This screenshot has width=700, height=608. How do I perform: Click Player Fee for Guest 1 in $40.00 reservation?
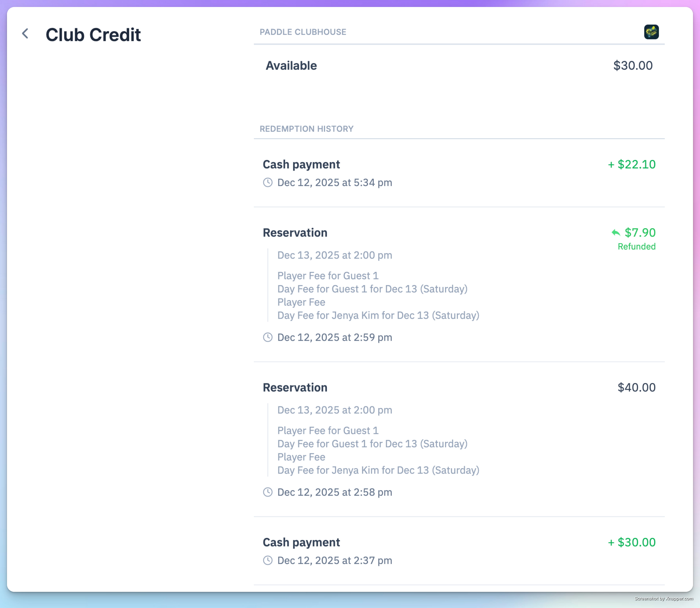(328, 431)
